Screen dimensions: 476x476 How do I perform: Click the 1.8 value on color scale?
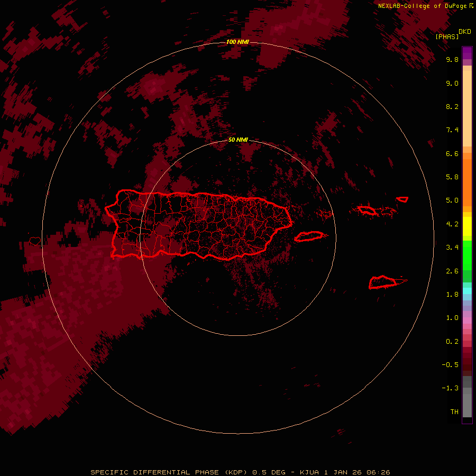452,295
